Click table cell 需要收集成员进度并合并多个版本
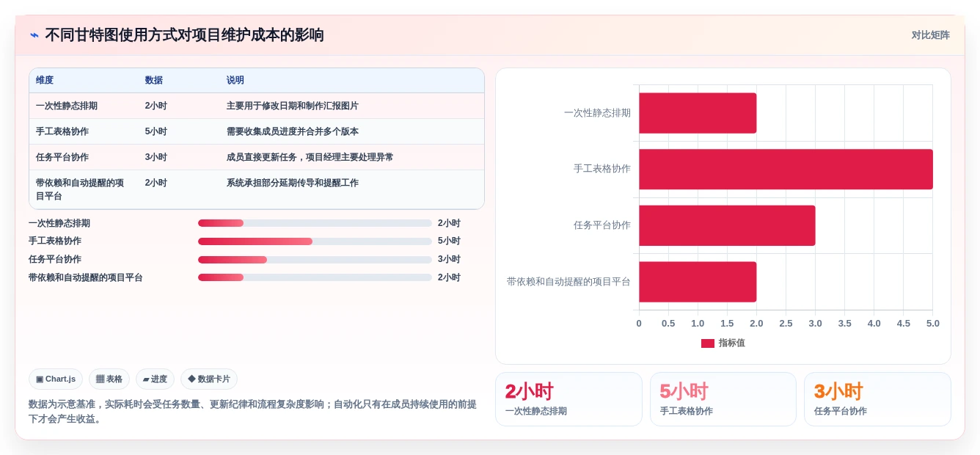 click(x=293, y=131)
